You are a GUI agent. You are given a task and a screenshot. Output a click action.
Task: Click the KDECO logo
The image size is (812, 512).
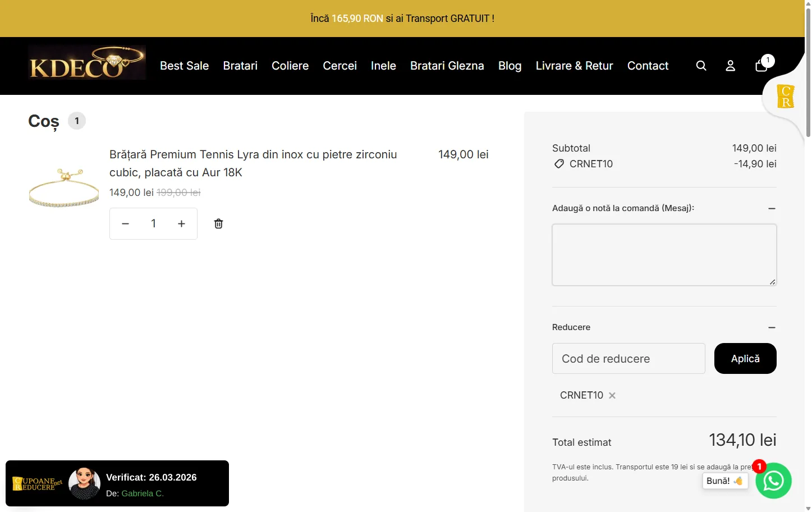87,63
